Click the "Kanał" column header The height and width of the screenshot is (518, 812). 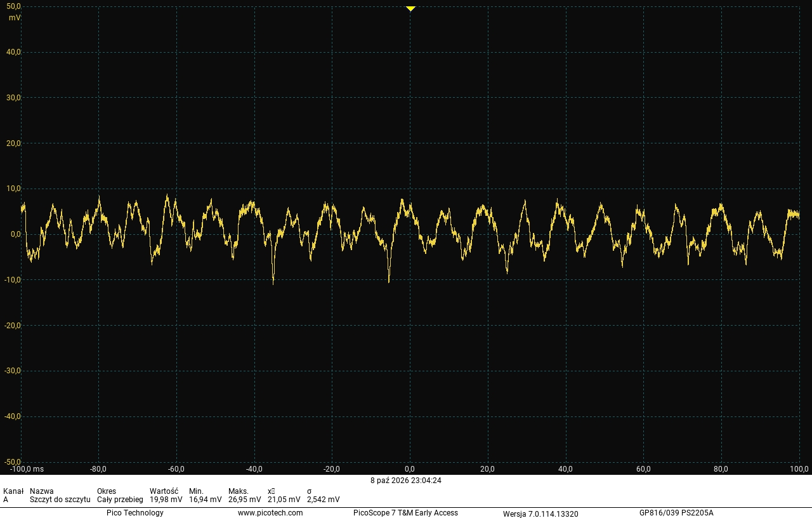pyautogui.click(x=13, y=491)
